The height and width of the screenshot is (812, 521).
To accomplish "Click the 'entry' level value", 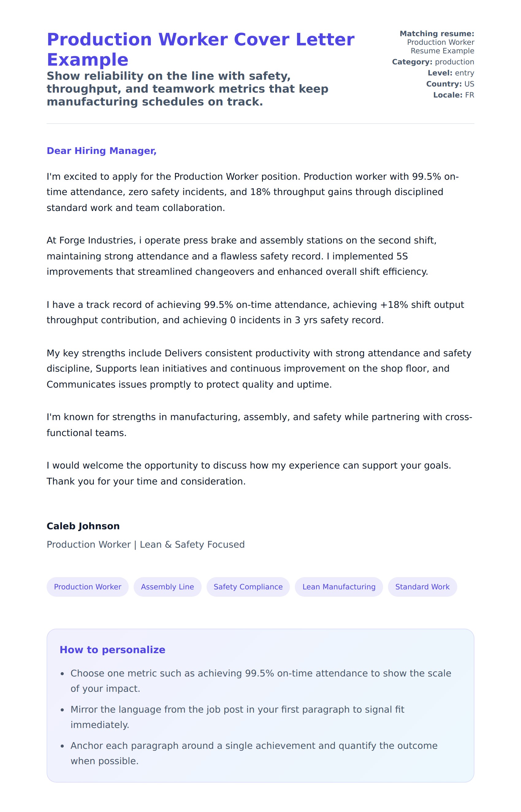I will click(465, 73).
